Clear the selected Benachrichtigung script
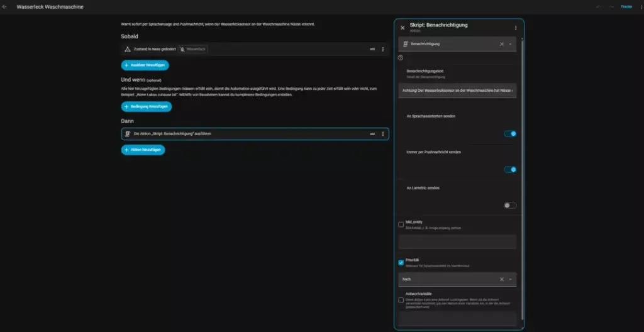 pyautogui.click(x=501, y=44)
